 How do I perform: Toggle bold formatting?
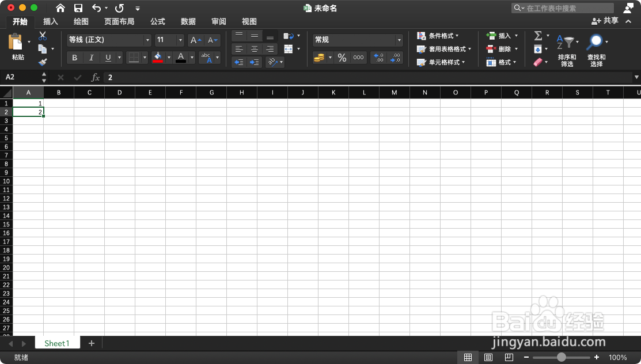click(74, 58)
